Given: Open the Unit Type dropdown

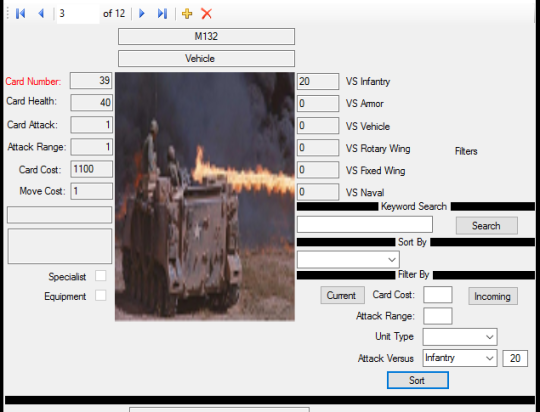Looking at the screenshot, I should (x=460, y=337).
